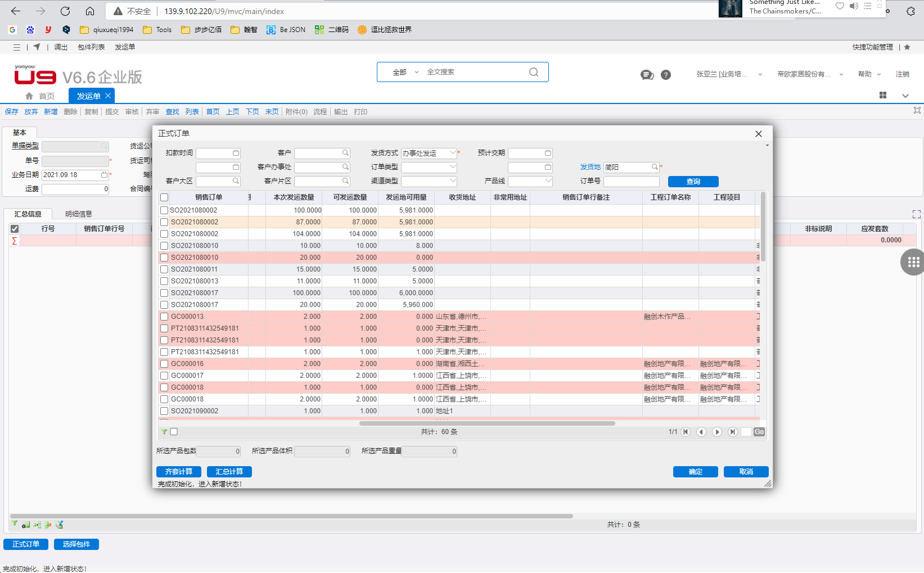Click the help question mark icon

point(666,75)
